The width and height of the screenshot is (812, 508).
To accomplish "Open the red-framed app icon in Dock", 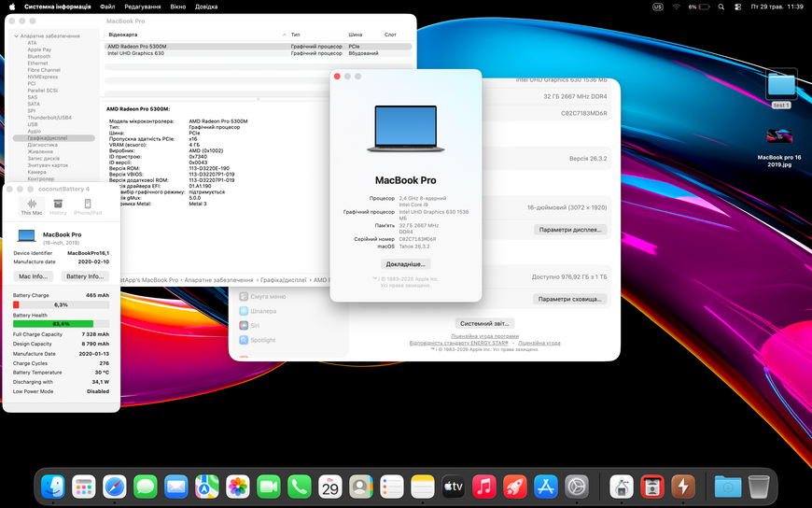I will click(652, 487).
